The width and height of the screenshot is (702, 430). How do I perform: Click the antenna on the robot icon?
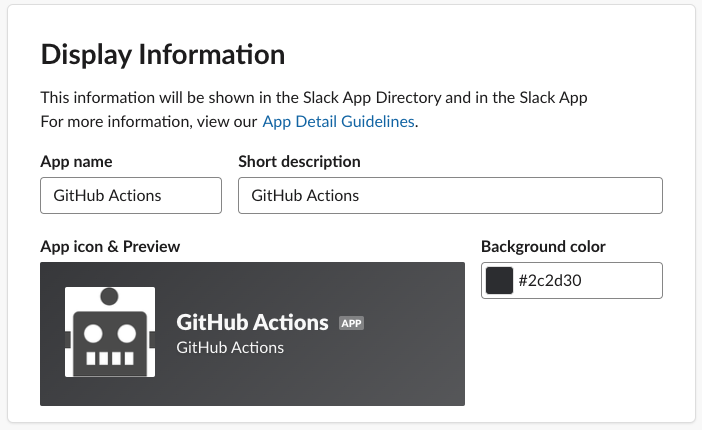tap(110, 296)
